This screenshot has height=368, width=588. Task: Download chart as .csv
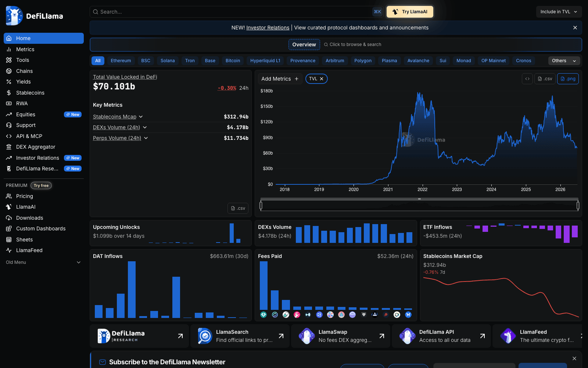pyautogui.click(x=545, y=79)
